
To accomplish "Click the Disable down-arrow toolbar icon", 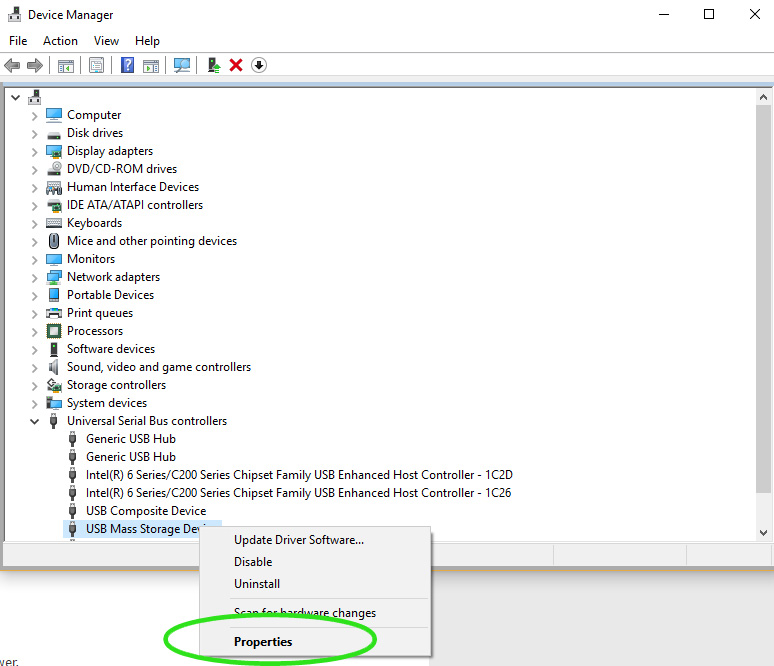I will pos(259,65).
